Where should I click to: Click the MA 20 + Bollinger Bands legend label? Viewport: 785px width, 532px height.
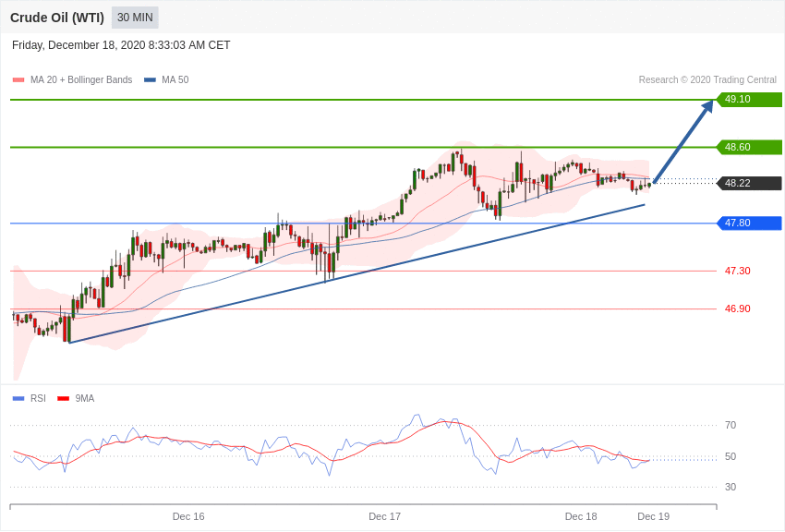[81, 80]
